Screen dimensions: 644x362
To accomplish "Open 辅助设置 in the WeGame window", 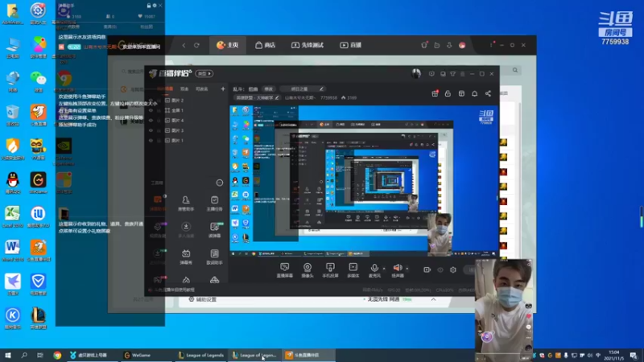I will point(202,299).
